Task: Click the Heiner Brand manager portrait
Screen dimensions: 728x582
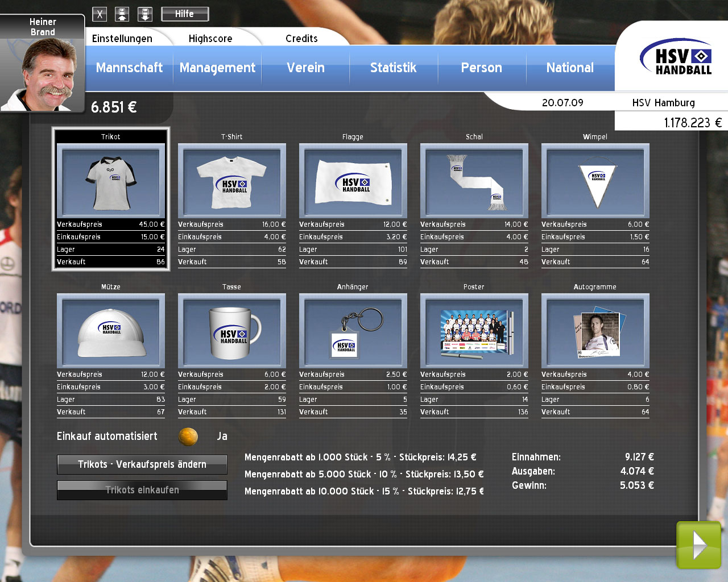Action: [43, 74]
